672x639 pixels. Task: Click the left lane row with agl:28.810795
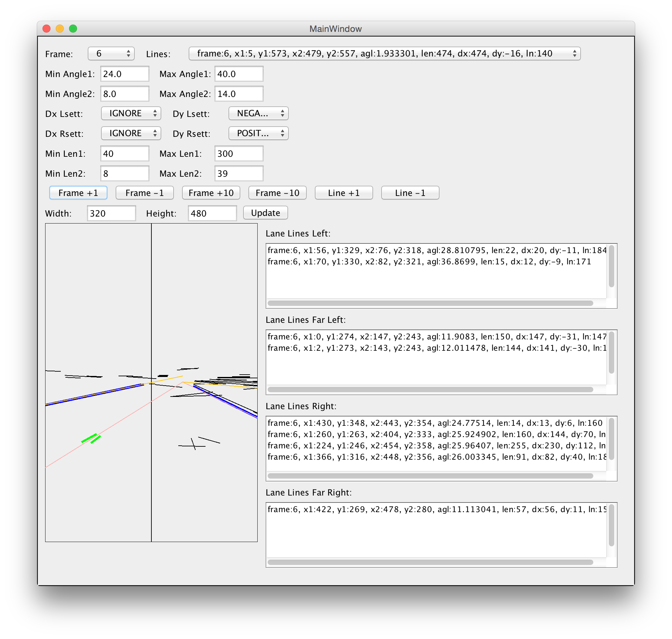tap(437, 250)
